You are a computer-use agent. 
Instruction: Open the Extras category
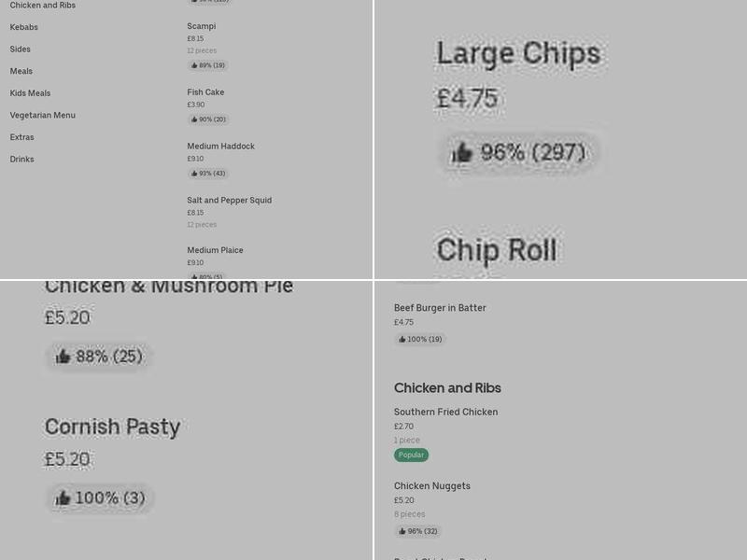click(21, 136)
